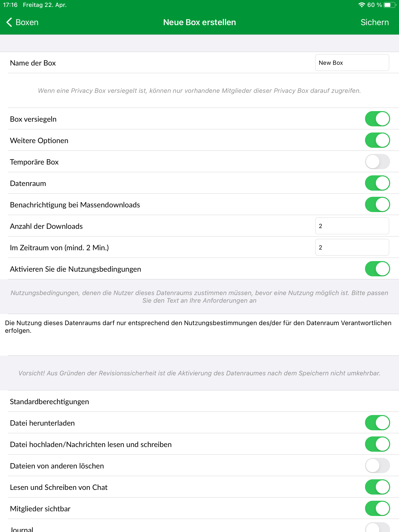399x532 pixels.
Task: Turn off Lesen und Schreiben von Chat
Action: click(x=377, y=487)
